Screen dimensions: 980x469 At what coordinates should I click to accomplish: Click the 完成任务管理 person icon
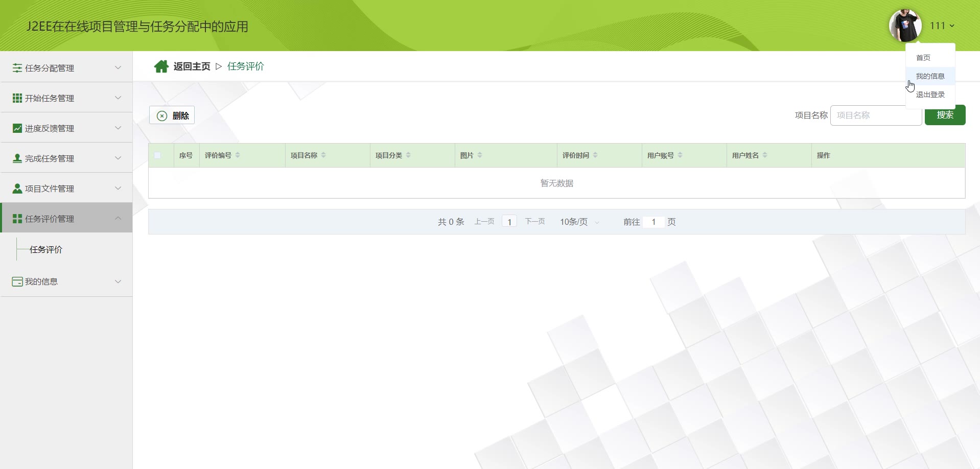(17, 158)
